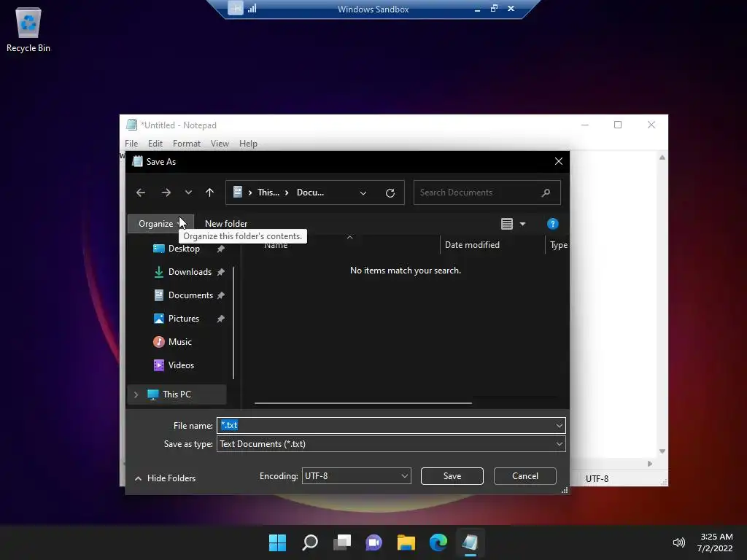Open the Organize menu
The image size is (747, 560).
pyautogui.click(x=160, y=223)
